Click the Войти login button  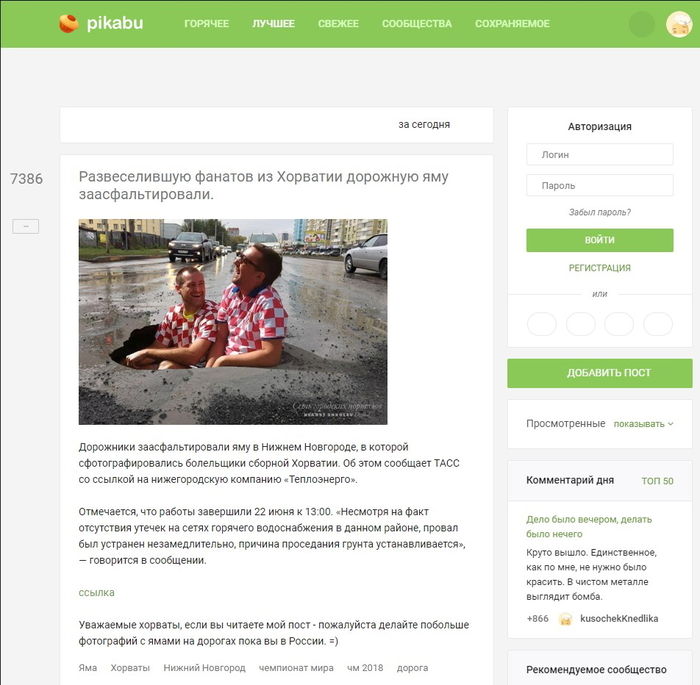point(600,240)
